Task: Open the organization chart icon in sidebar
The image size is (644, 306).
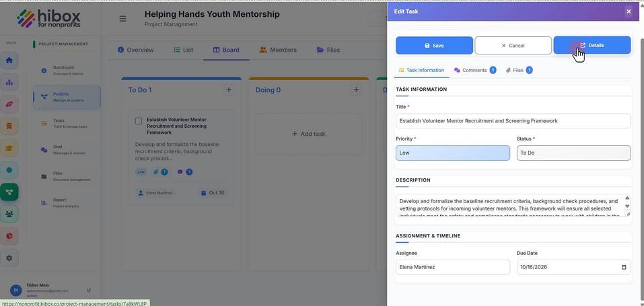Action: 9,82
